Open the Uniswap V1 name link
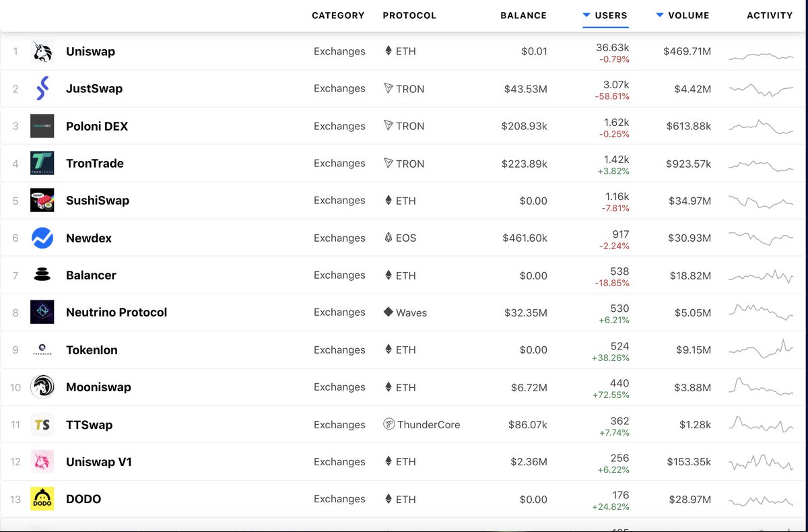 click(x=99, y=461)
